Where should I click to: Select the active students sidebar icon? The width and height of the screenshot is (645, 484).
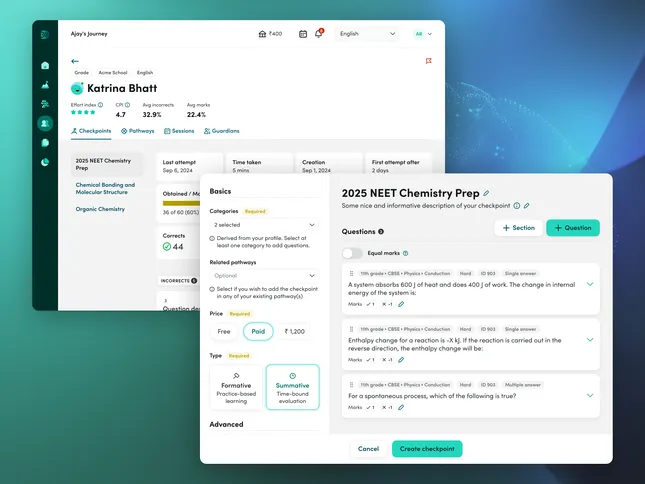45,123
